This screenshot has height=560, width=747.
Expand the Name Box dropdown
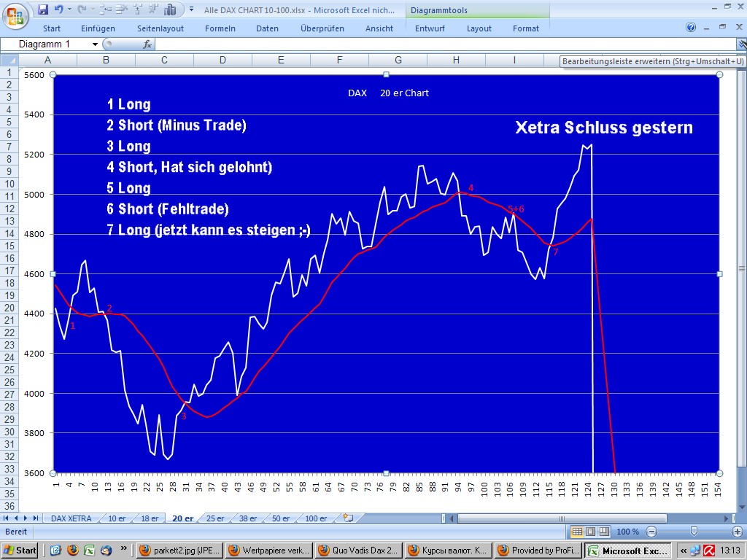pos(95,44)
